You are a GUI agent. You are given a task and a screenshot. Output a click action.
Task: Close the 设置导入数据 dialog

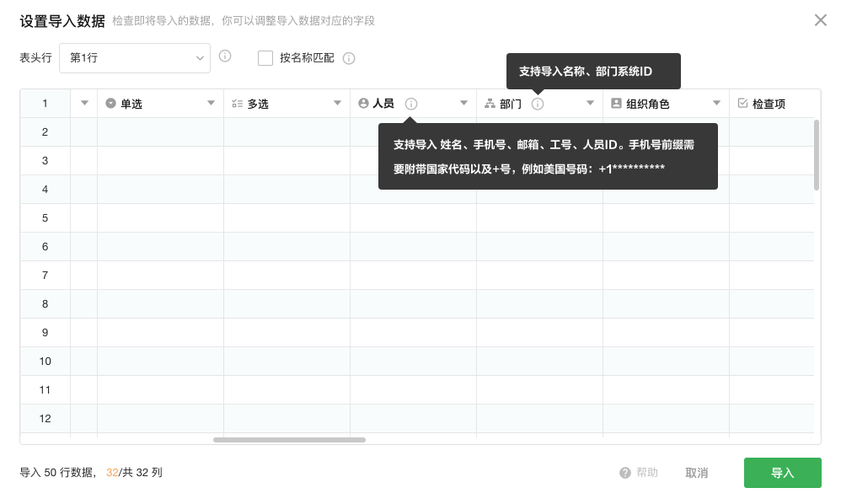click(x=820, y=20)
